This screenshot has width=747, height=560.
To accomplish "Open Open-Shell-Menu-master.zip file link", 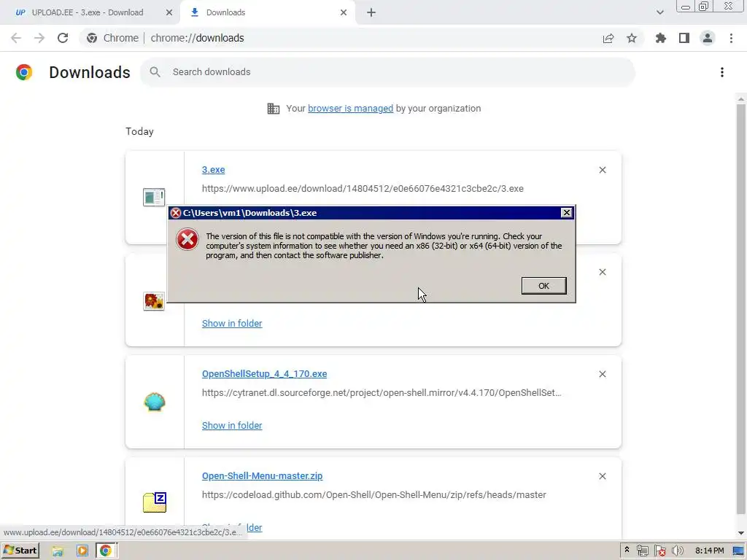I will tap(262, 475).
